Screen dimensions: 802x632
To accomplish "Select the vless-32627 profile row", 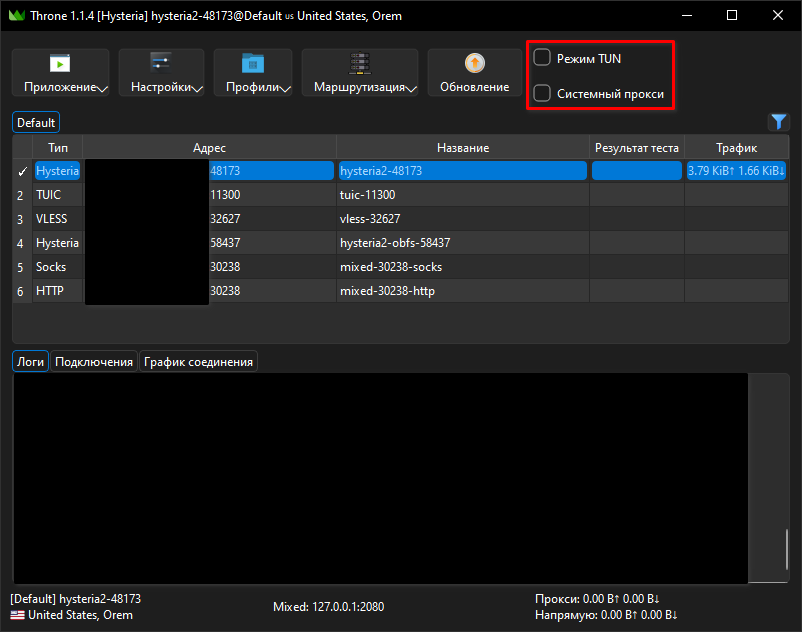I will [400, 219].
